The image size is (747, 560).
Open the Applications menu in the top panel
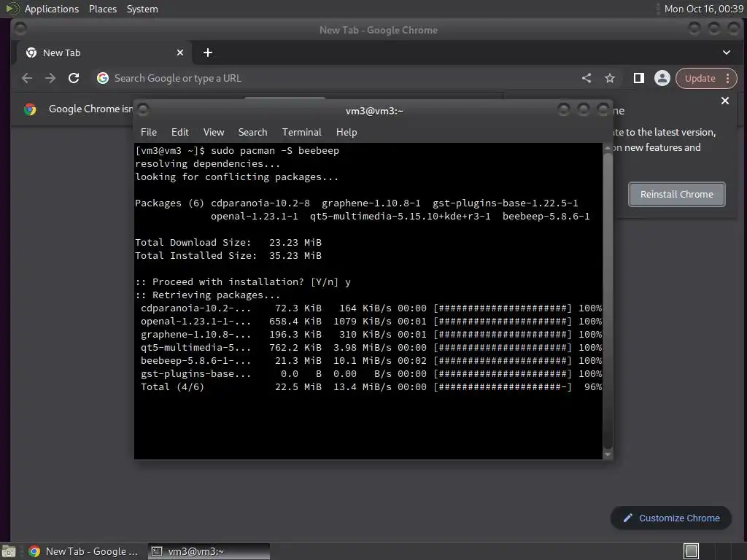pyautogui.click(x=52, y=9)
